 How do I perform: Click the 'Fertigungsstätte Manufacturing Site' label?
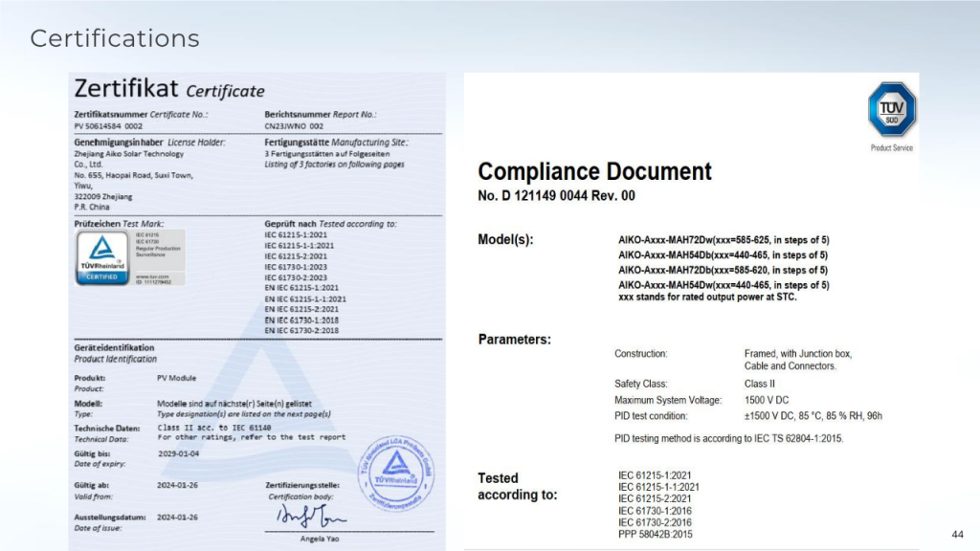point(336,143)
